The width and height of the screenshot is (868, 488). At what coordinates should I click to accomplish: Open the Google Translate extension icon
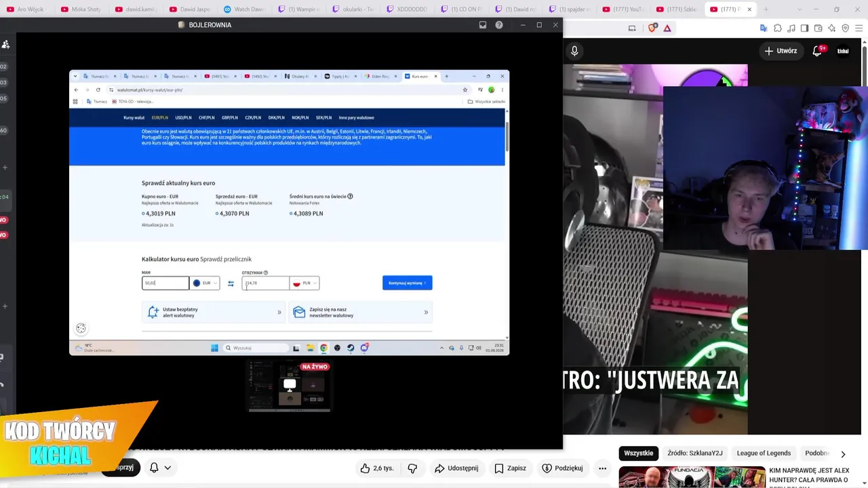[764, 28]
